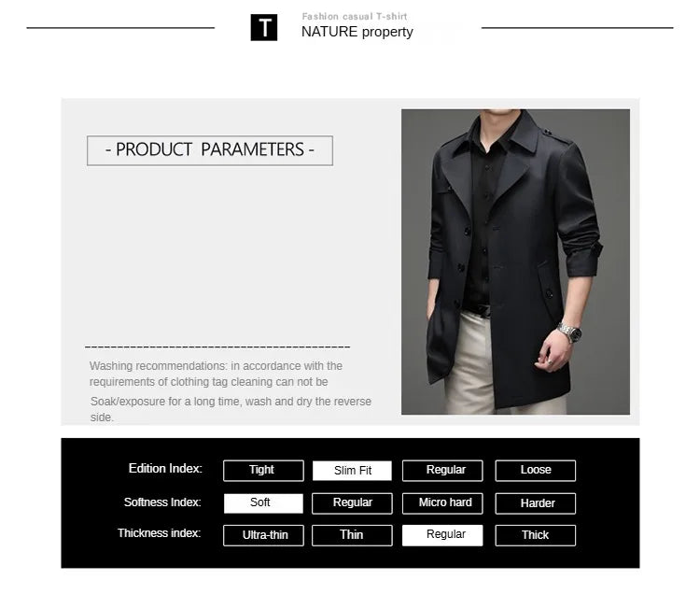The image size is (700, 594).
Task: Choose Regular in the Softness Index row
Action: 353,502
